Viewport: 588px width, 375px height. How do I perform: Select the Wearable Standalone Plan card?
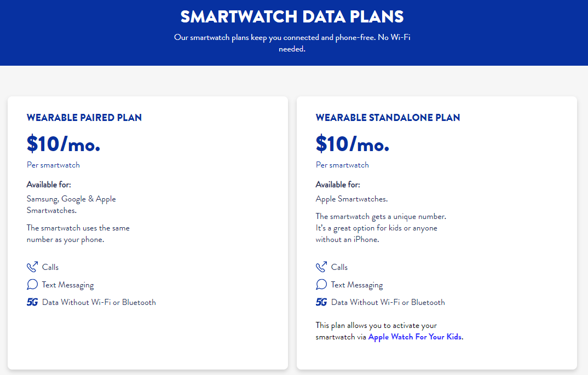[436, 232]
